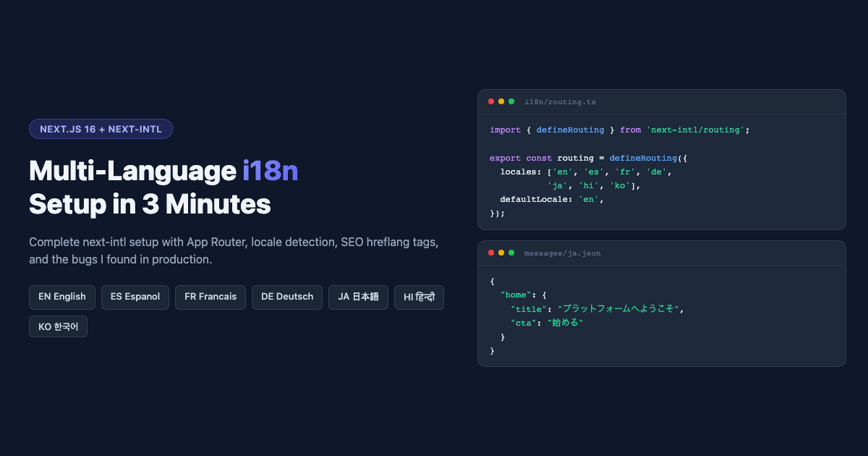Image resolution: width=868 pixels, height=456 pixels.
Task: Select the FR Francais language chip
Action: click(x=210, y=297)
